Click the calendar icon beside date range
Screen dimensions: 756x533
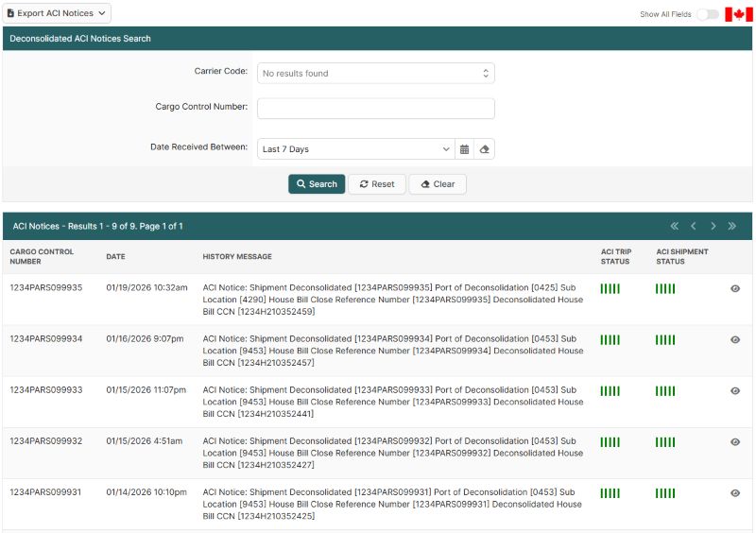tap(464, 149)
